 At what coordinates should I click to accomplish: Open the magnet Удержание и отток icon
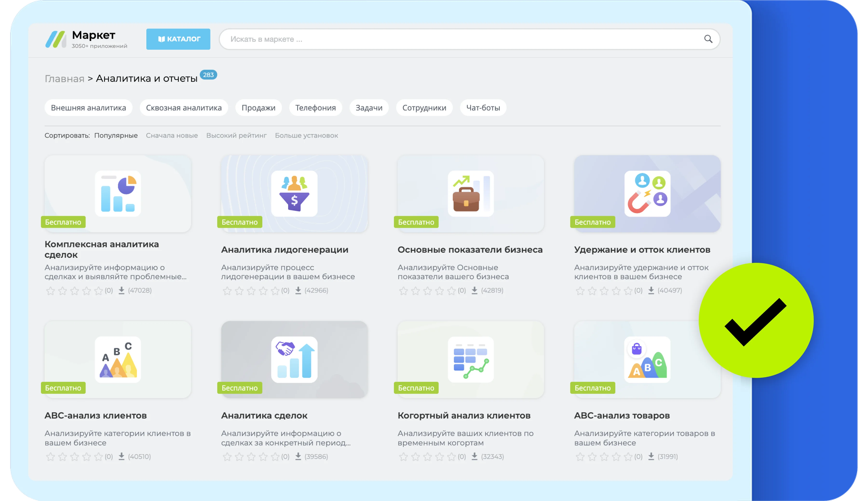click(x=647, y=194)
